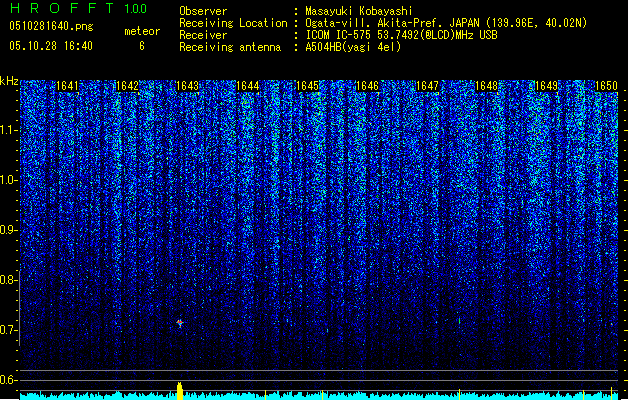This screenshot has width=629, height=400.
Task: Click the Ogata-vill. Akita-Pref. JAPAN location text
Action: tap(446, 23)
